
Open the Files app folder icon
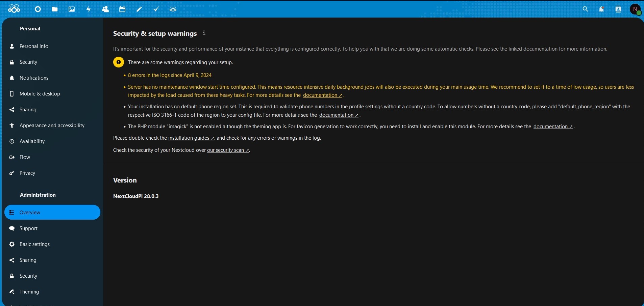tap(55, 9)
